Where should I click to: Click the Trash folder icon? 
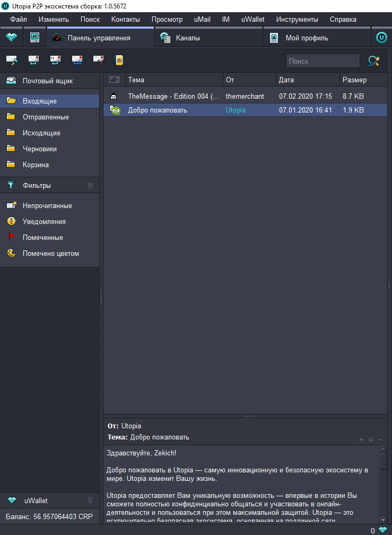point(11,165)
